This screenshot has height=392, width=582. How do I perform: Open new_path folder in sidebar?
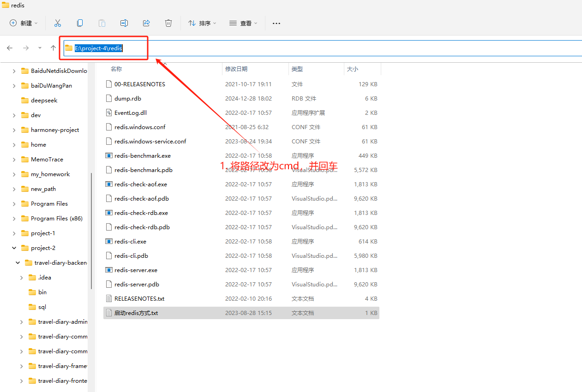44,189
